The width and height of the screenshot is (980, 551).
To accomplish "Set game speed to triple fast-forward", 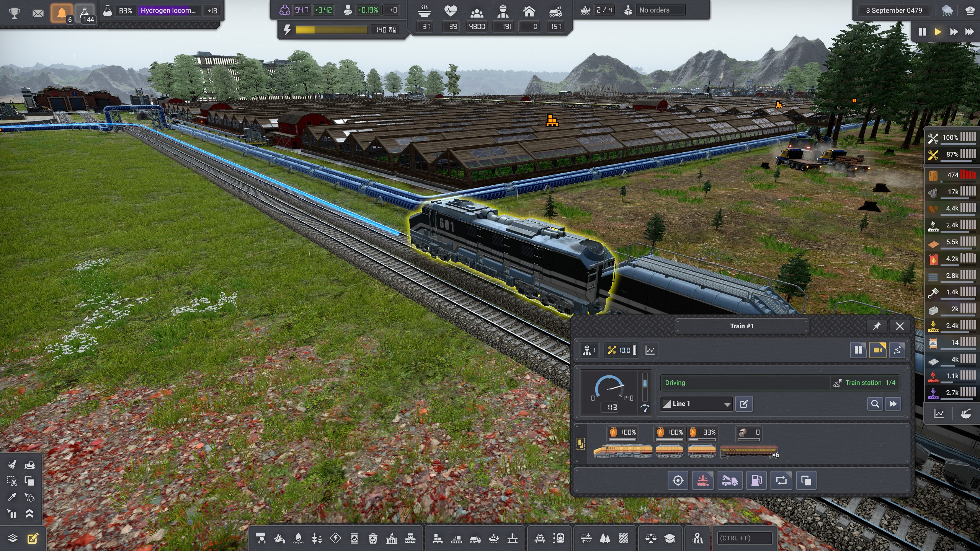I will pyautogui.click(x=969, y=32).
